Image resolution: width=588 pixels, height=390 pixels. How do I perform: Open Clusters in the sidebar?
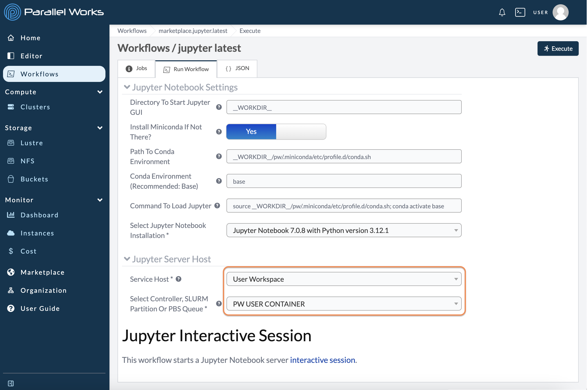coord(54,107)
